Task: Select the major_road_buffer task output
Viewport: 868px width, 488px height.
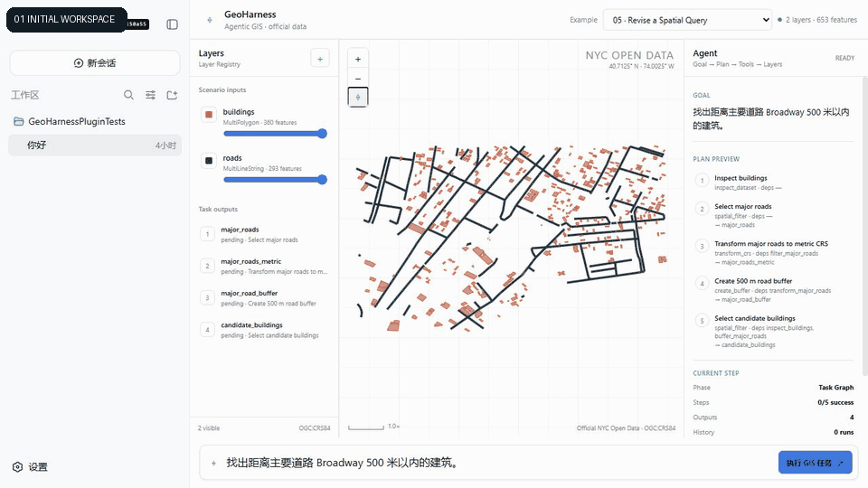Action: click(263, 298)
